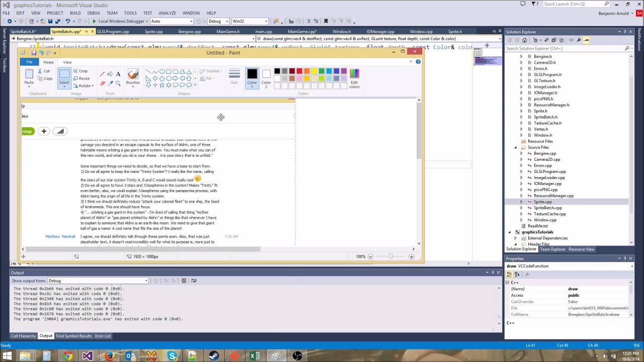Click Save All in Visual Studio toolbar

57,21
